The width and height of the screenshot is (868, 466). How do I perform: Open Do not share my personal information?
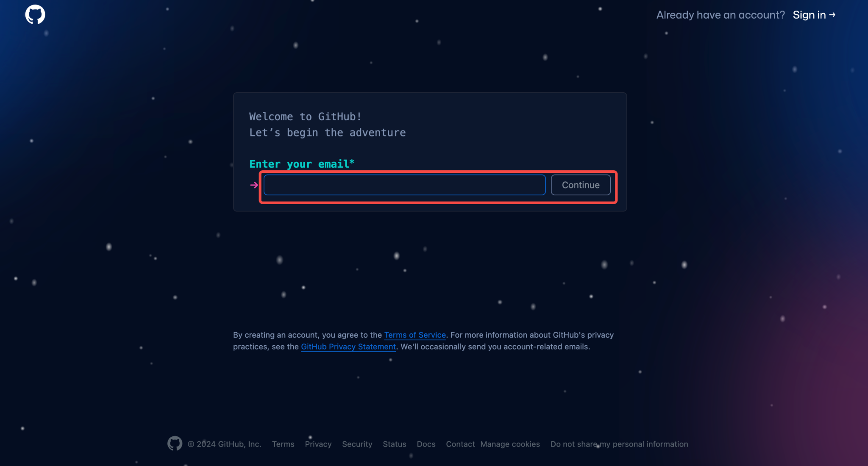(619, 444)
